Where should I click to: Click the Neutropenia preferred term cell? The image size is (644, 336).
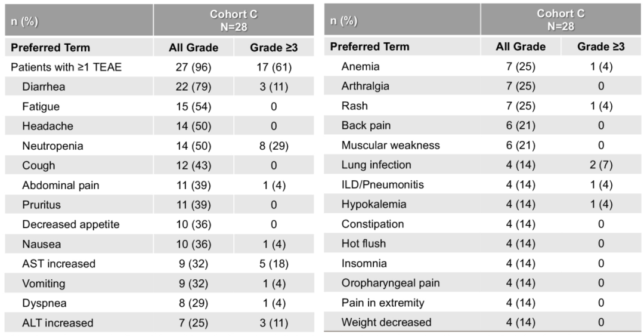pyautogui.click(x=52, y=146)
